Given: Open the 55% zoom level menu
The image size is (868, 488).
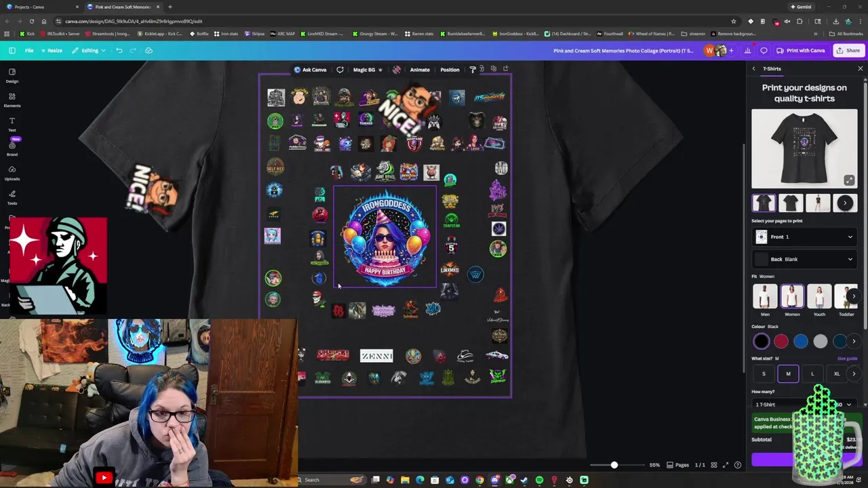Looking at the screenshot, I should pyautogui.click(x=654, y=465).
